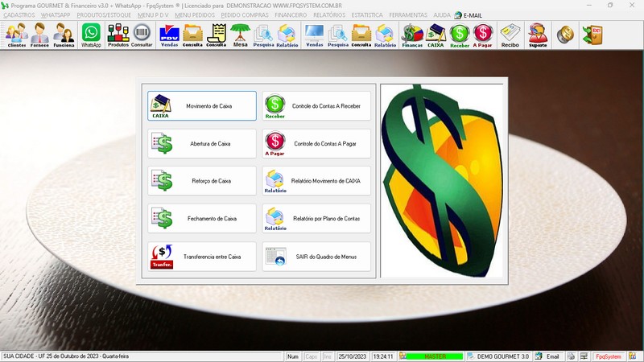Open Relatório Movimento de CAIXA

(316, 181)
